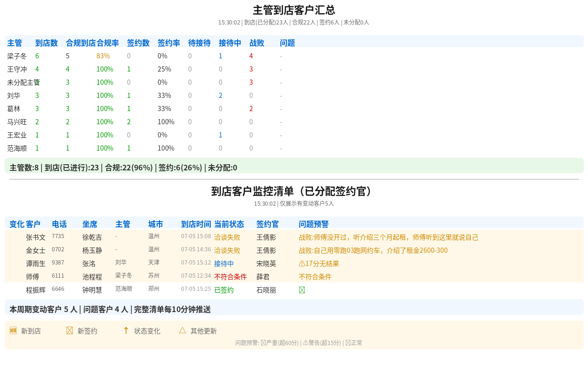This screenshot has width=588, height=369.
Task: Select the 电话 column header
Action: pos(59,224)
